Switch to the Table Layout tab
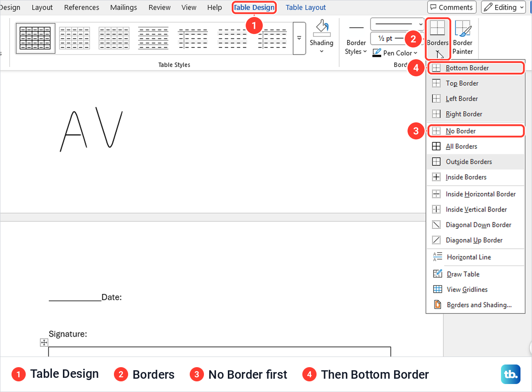Viewport: 532px width, 392px height. (305, 8)
